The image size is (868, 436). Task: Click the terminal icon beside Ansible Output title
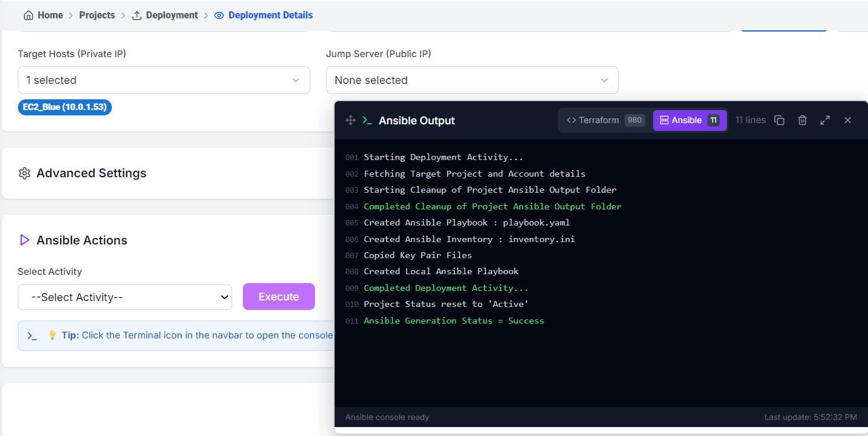[367, 120]
